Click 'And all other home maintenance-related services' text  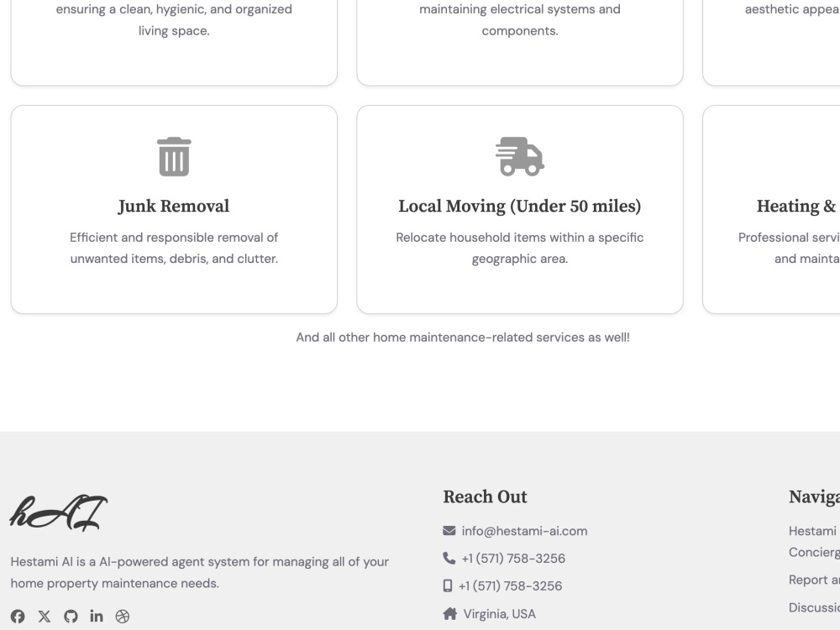[463, 338]
